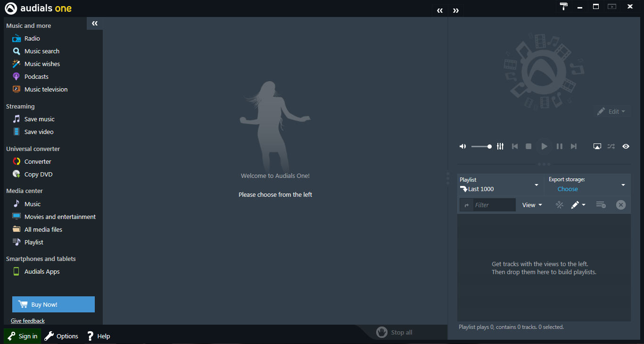Image resolution: width=644 pixels, height=344 pixels.
Task: Click the speaker mute icon
Action: [463, 146]
